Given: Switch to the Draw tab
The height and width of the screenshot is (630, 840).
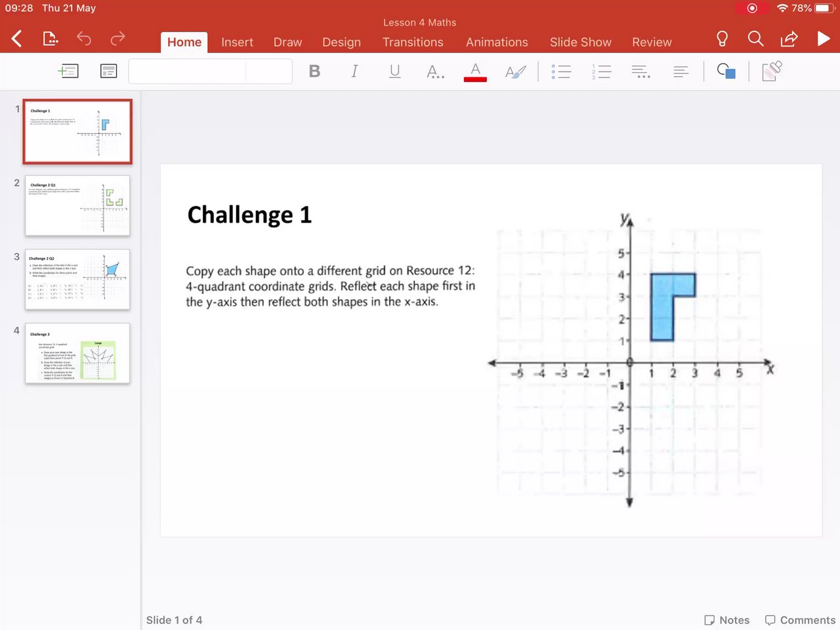Looking at the screenshot, I should tap(287, 42).
